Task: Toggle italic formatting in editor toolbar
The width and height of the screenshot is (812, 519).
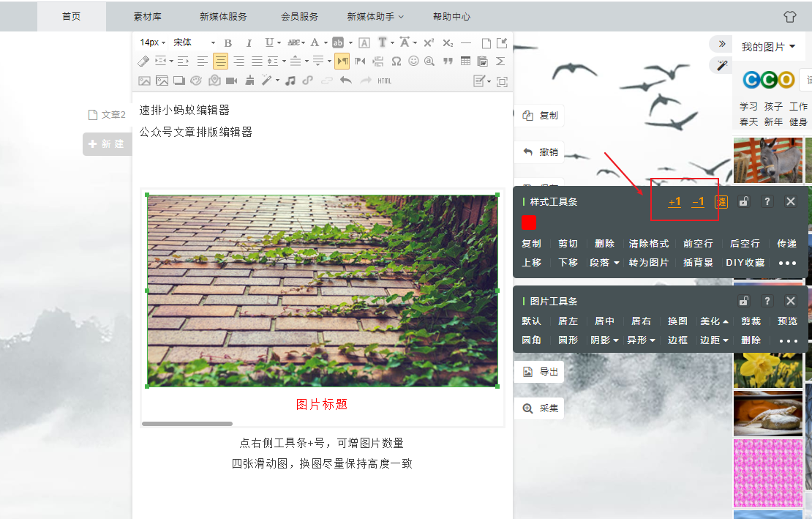Action: tap(249, 43)
